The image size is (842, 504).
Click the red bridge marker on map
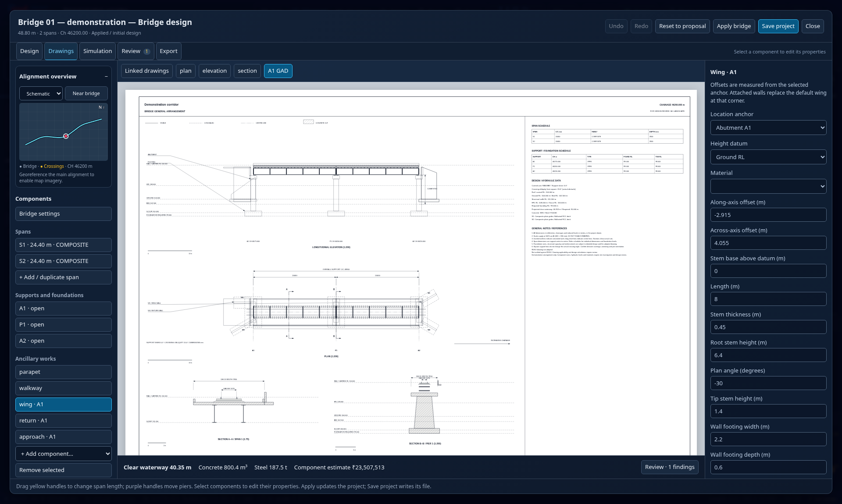coord(66,136)
